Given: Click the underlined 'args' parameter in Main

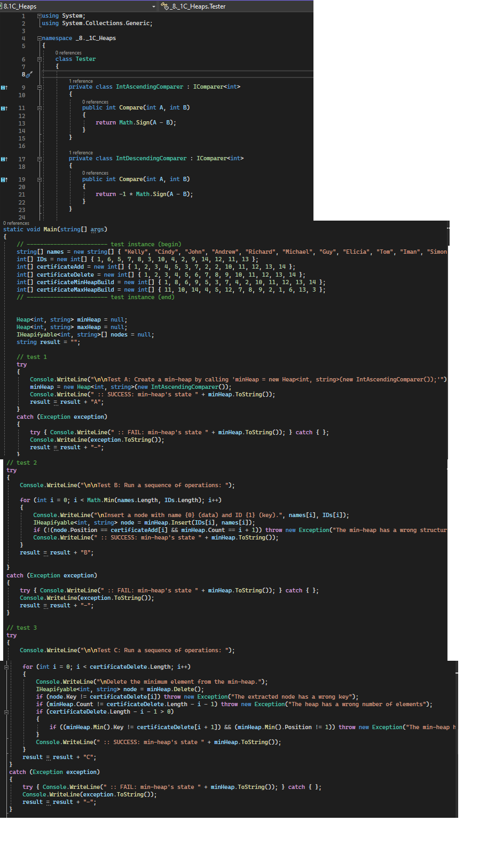Looking at the screenshot, I should 97,229.
